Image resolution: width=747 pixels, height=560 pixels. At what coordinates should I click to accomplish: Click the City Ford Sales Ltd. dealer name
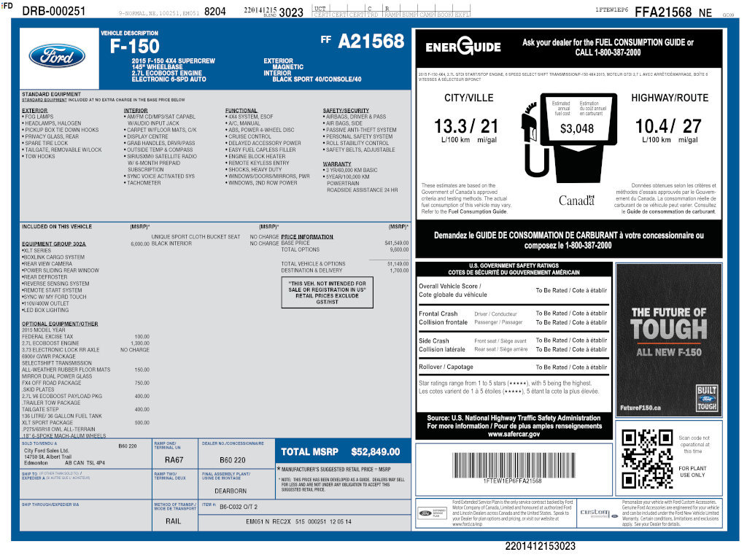(47, 451)
